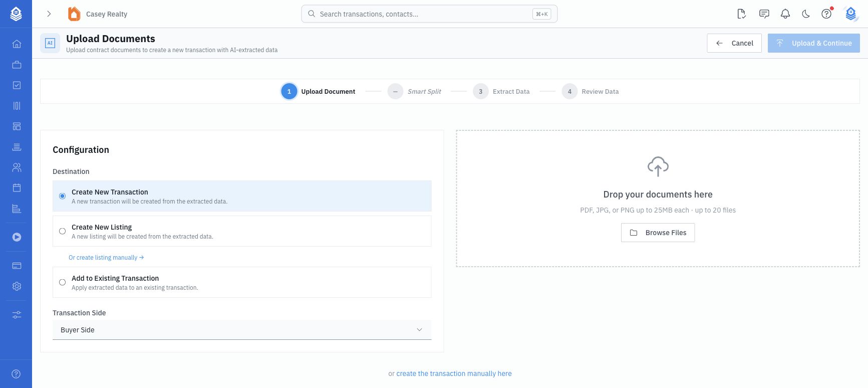The image size is (868, 388).
Task: Open the help question mark in the top bar
Action: (826, 14)
